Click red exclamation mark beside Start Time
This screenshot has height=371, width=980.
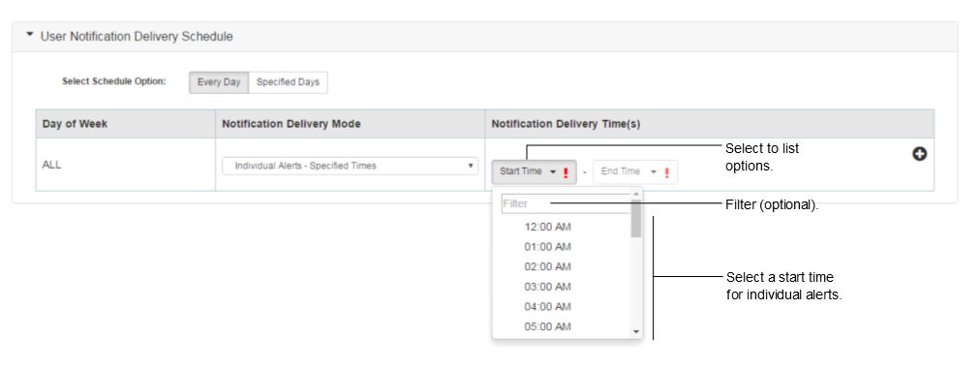coord(566,172)
